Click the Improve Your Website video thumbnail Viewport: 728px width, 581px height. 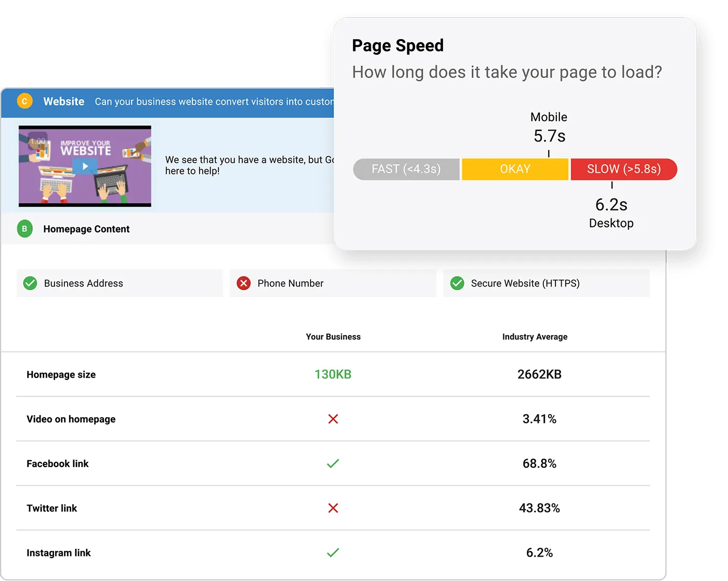[x=84, y=165]
